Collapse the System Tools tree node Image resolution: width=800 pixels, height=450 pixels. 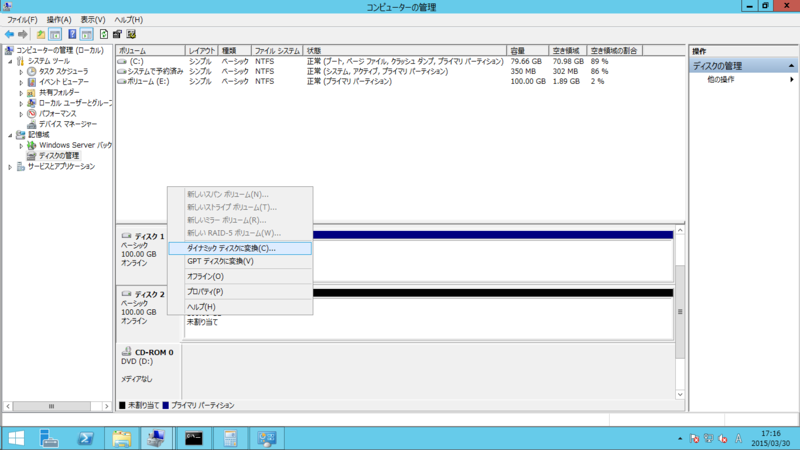point(10,61)
